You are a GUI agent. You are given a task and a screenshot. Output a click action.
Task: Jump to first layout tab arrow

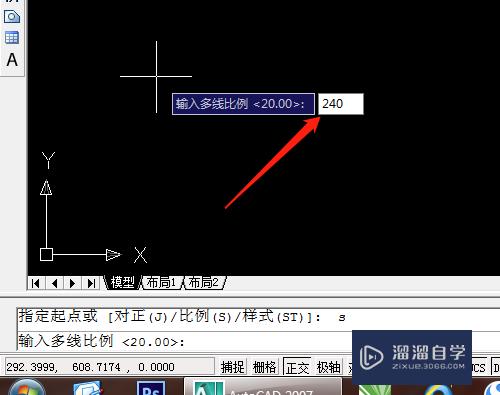35,283
